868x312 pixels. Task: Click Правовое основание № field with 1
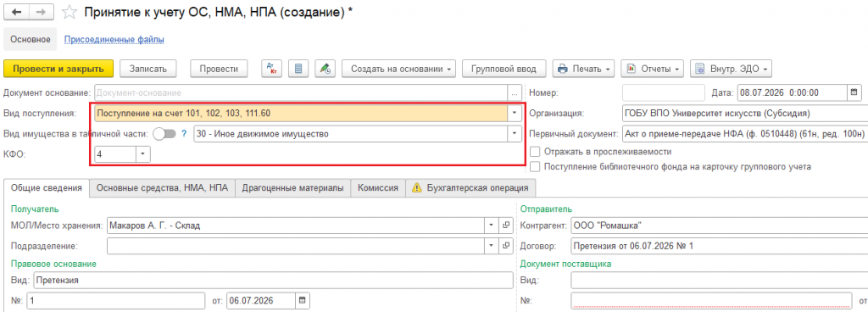pyautogui.click(x=116, y=301)
